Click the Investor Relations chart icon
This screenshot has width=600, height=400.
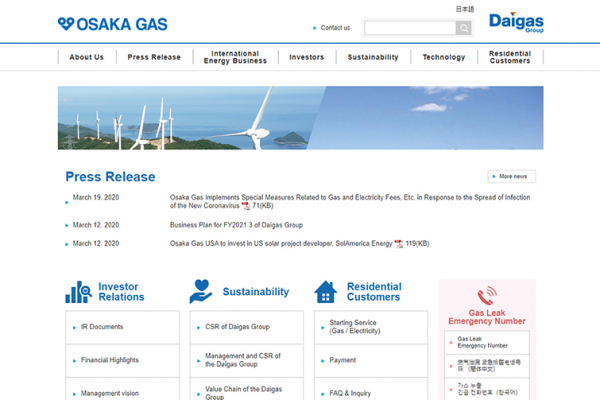pos(78,292)
